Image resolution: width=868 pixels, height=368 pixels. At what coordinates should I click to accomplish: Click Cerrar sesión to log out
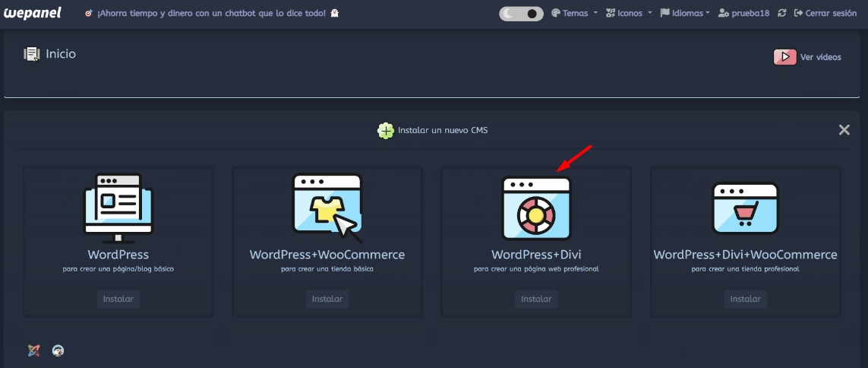pos(825,13)
